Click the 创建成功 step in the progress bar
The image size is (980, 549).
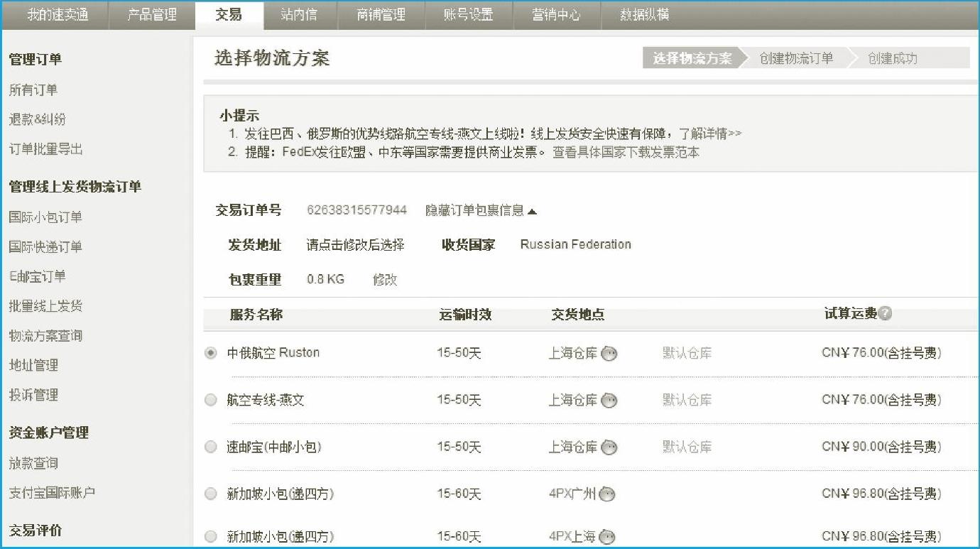tap(893, 58)
